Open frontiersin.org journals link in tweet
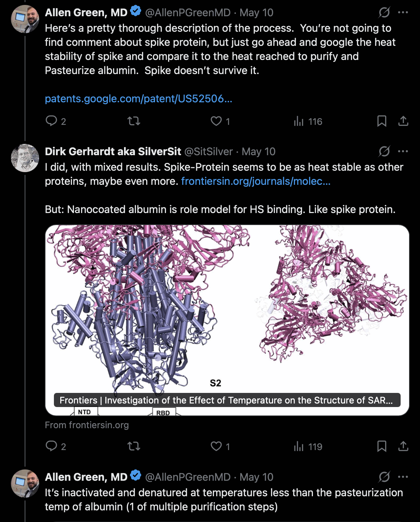 (x=256, y=181)
